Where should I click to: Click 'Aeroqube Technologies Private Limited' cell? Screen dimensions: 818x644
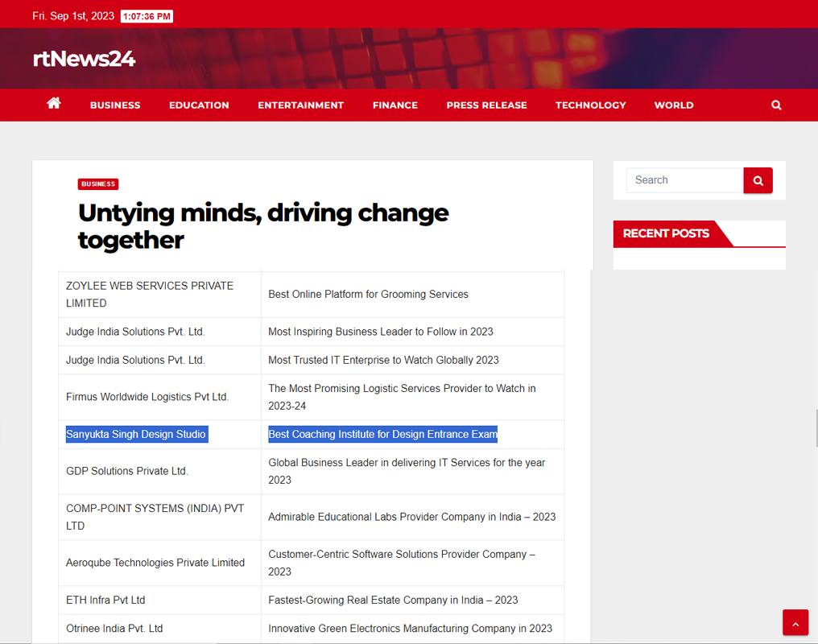tap(159, 563)
